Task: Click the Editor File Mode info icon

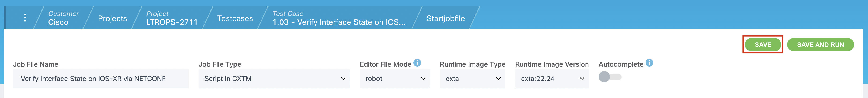Action: [417, 63]
